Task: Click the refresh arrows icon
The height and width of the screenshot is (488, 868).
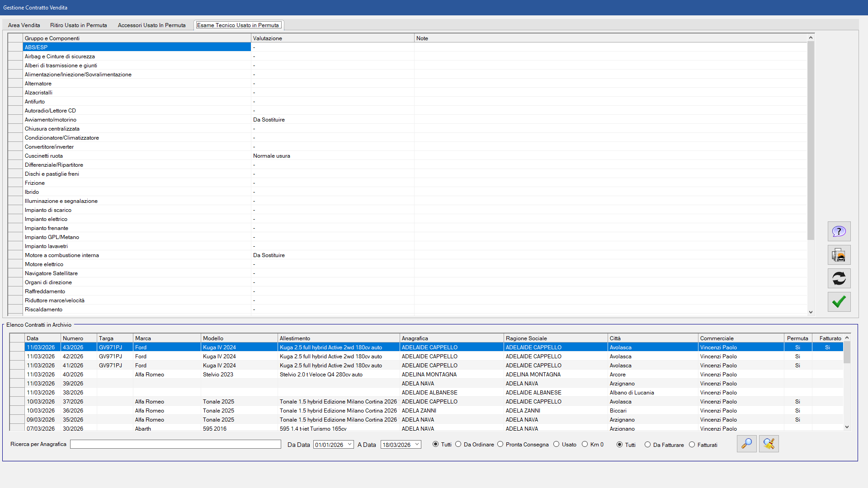Action: click(839, 278)
